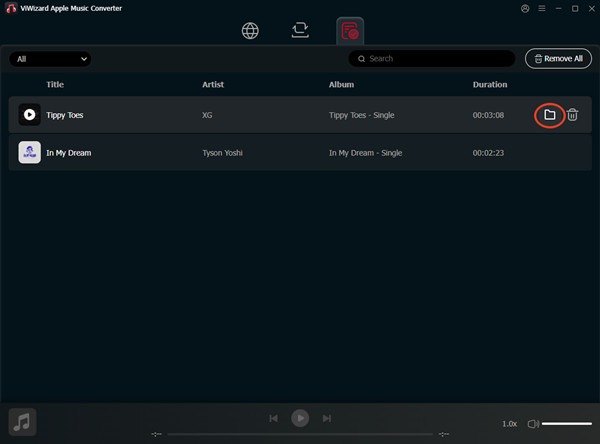Delete the Tippy Toes track
The height and width of the screenshot is (444, 600).
point(572,114)
